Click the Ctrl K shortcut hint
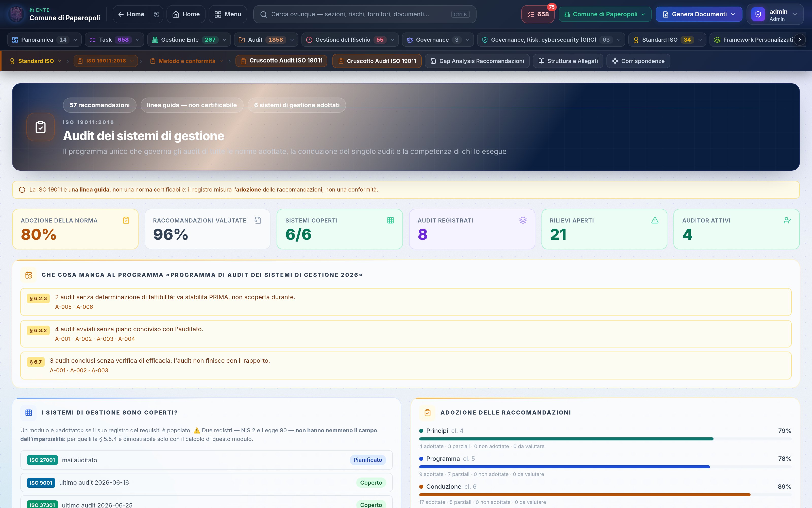Screen dimensions: 812x508 pyautogui.click(x=460, y=14)
